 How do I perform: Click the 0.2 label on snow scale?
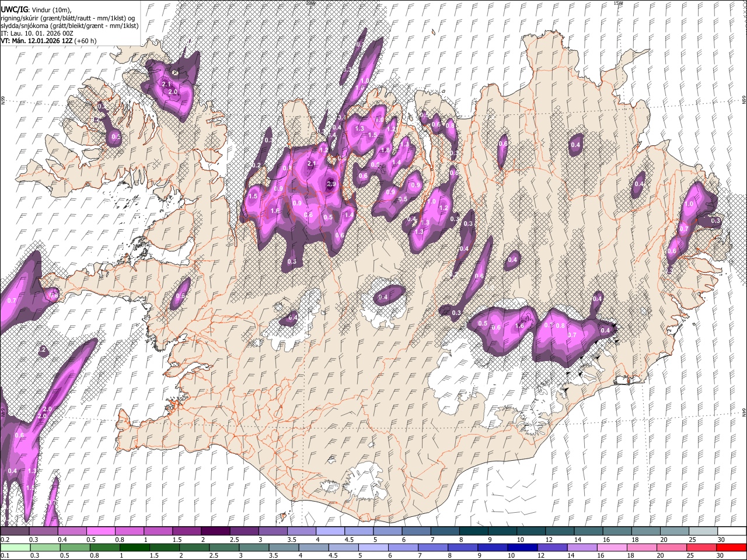(x=5, y=540)
